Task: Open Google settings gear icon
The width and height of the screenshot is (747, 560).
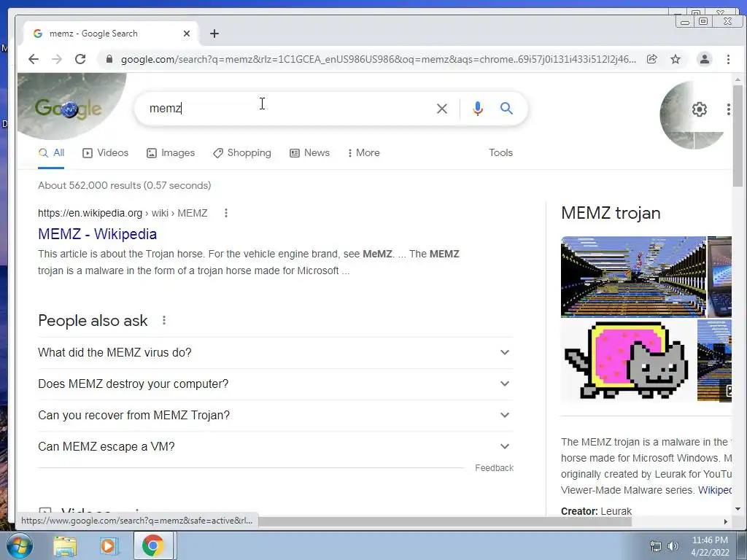Action: tap(699, 109)
